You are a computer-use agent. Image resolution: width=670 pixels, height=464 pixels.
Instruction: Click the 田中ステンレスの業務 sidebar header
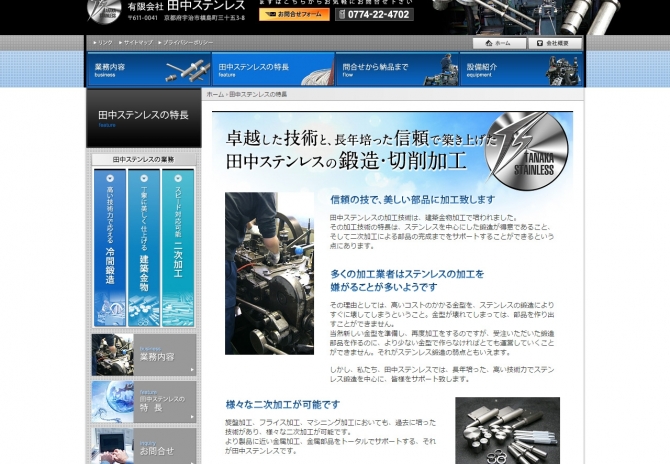point(144,159)
